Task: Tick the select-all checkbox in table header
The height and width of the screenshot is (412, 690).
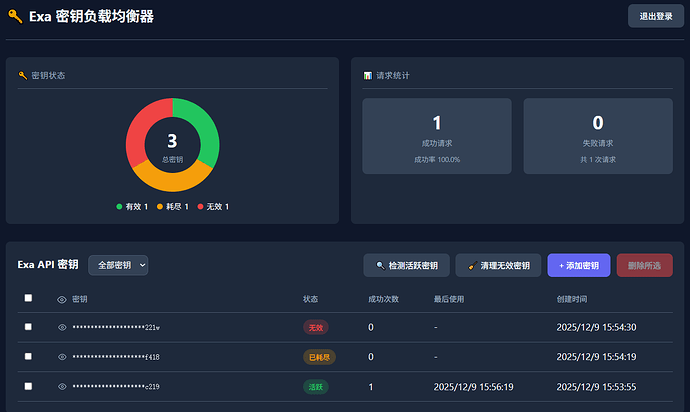Action: [28, 298]
